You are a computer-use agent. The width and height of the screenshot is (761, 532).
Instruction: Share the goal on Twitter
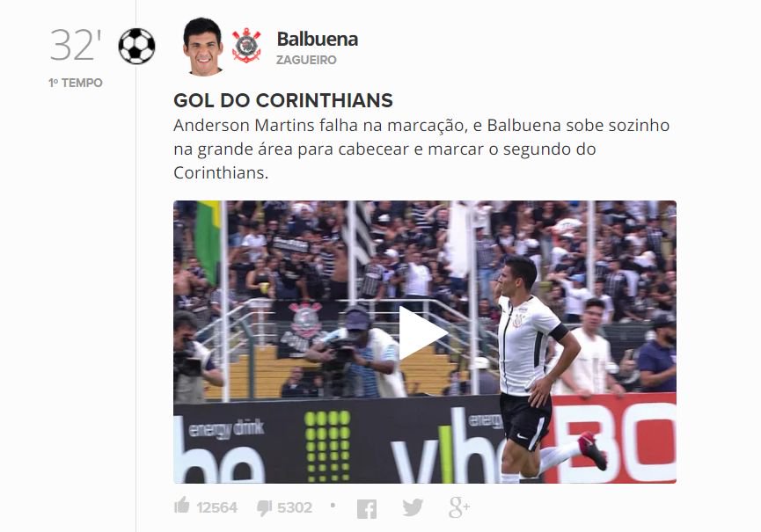413,507
